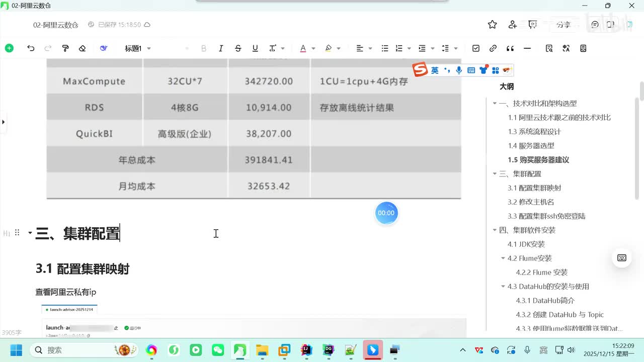644x362 pixels.
Task: Expand the left sidebar arrow
Action: (x=4, y=122)
